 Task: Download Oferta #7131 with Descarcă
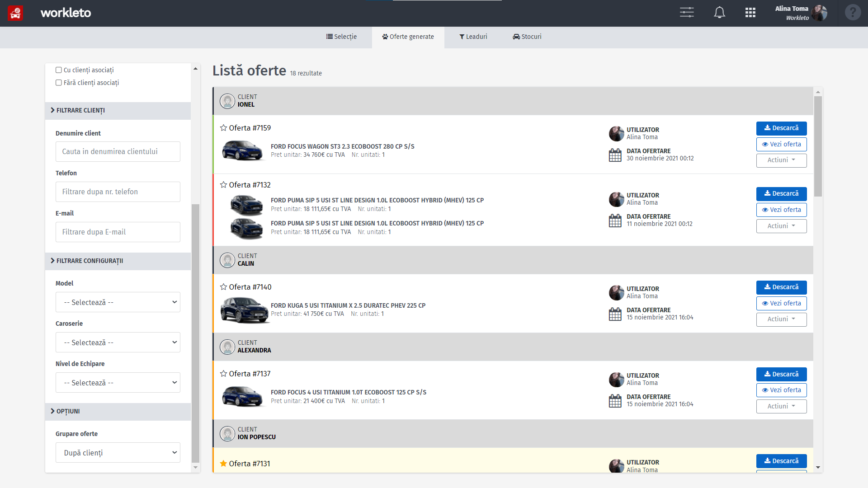point(781,461)
